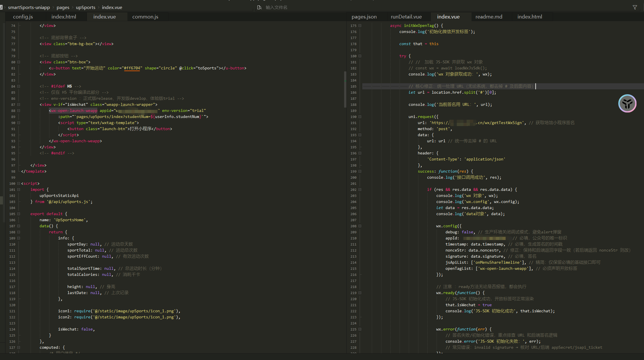Switch to the config.js tab
Screen dimensions: 644x360
point(23,17)
